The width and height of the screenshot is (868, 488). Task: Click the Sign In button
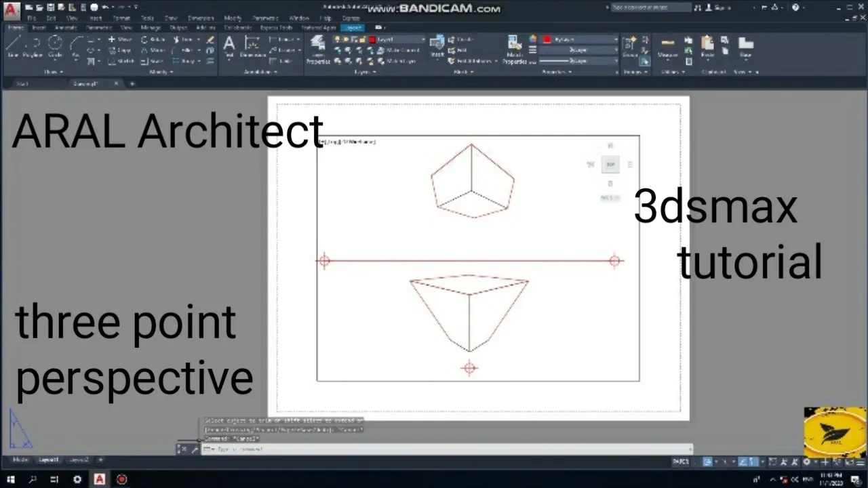(717, 7)
